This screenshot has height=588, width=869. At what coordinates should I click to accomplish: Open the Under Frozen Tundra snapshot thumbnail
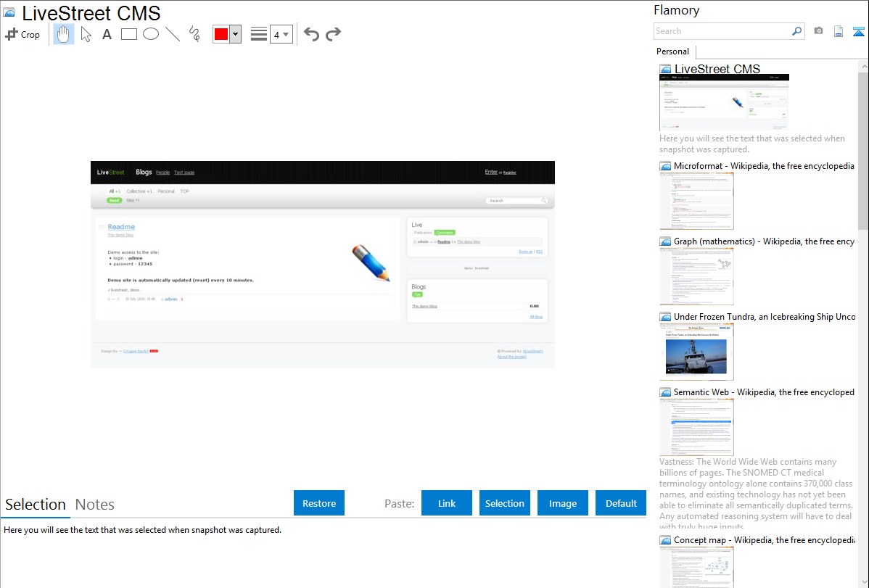click(x=696, y=352)
